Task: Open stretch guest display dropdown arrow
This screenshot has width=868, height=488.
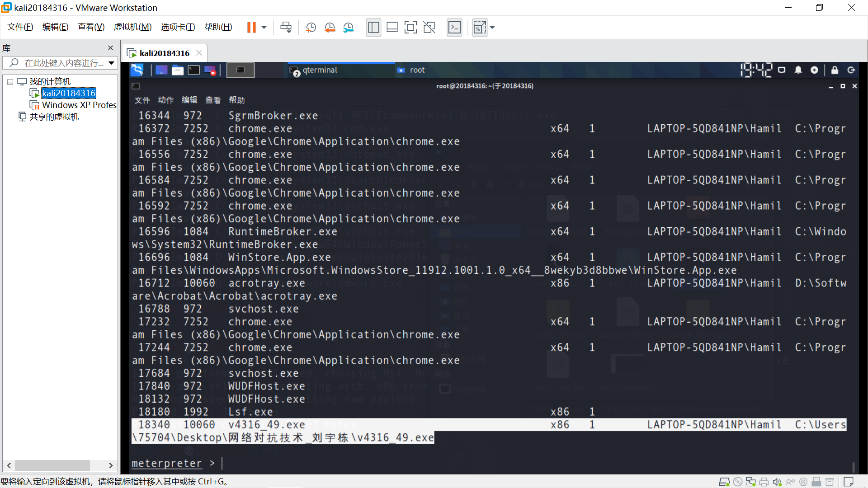Action: tap(492, 28)
